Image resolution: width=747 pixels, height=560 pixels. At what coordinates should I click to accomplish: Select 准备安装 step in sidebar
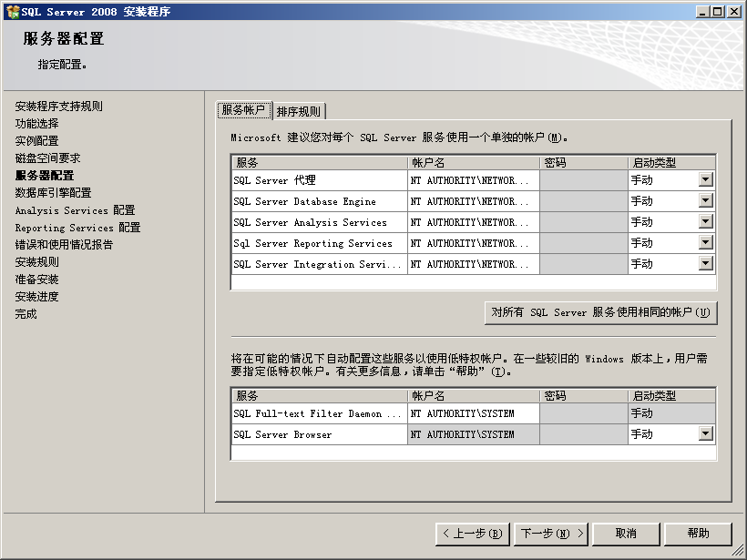(36, 280)
